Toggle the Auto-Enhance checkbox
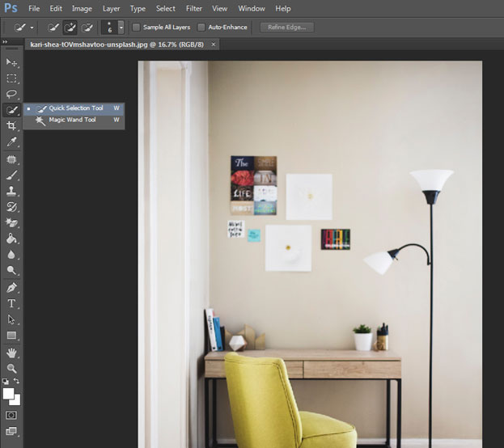 click(x=201, y=27)
